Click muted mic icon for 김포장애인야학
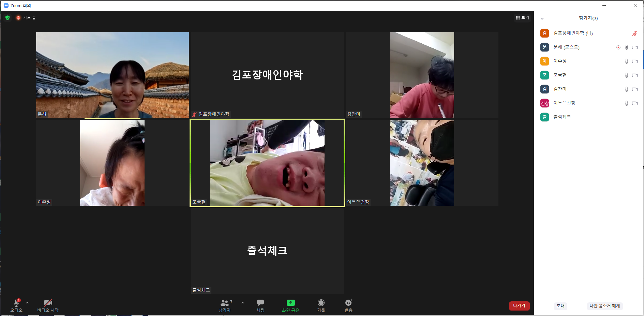Viewport: 644px width, 316px height. click(634, 33)
